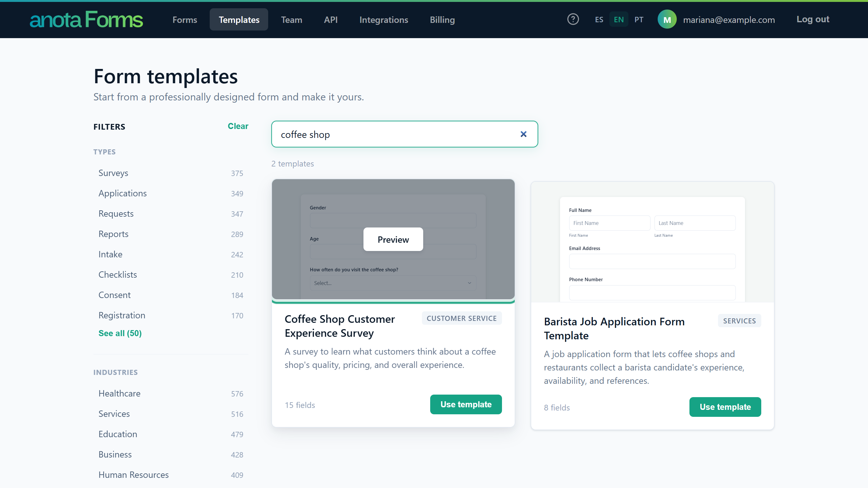868x488 pixels.
Task: Click the CUSTOMER SERVICE tag
Action: (462, 318)
